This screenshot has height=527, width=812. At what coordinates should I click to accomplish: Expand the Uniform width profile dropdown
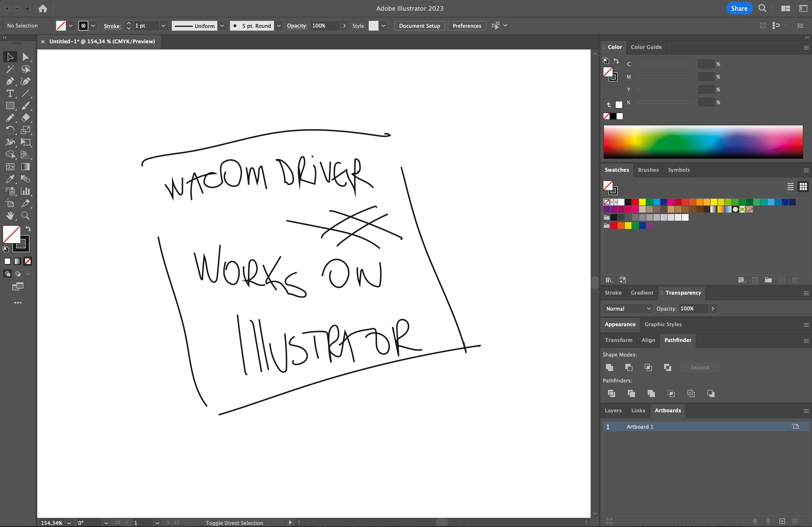[222, 25]
